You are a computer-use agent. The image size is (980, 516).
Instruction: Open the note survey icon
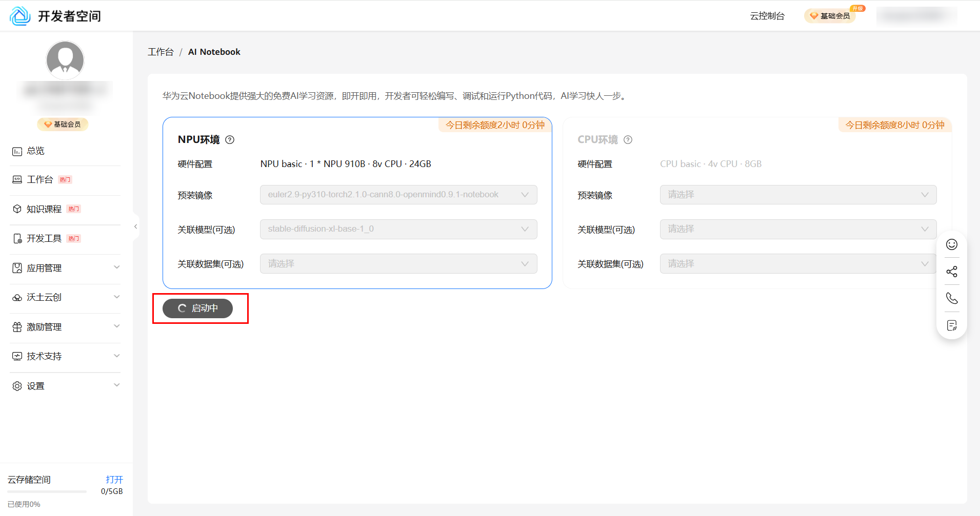click(951, 325)
